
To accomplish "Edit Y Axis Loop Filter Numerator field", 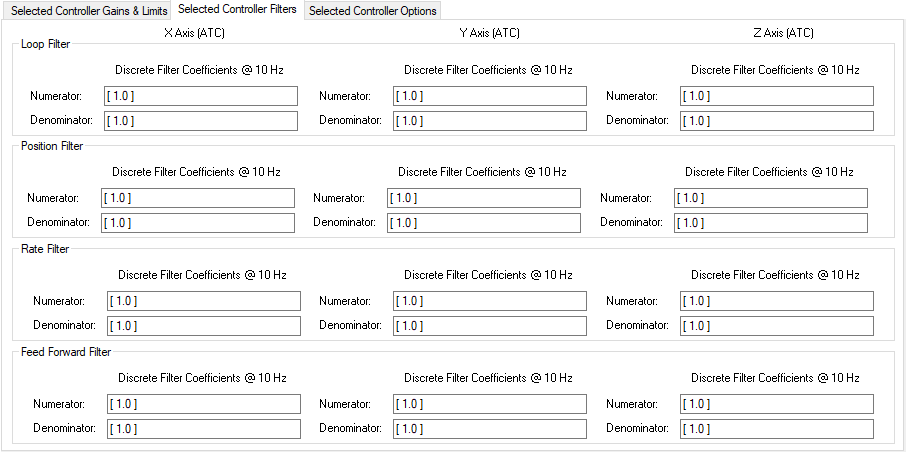I will pos(488,96).
